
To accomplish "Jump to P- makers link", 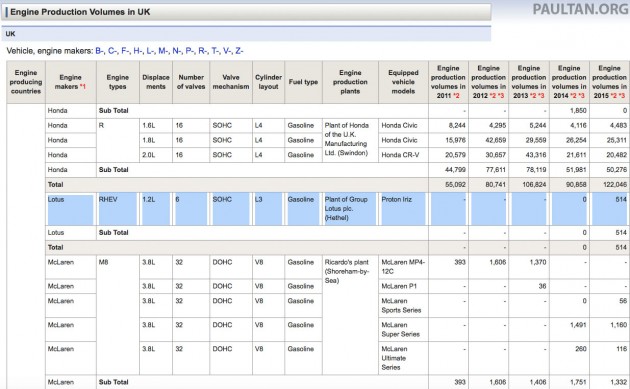I will click(190, 51).
